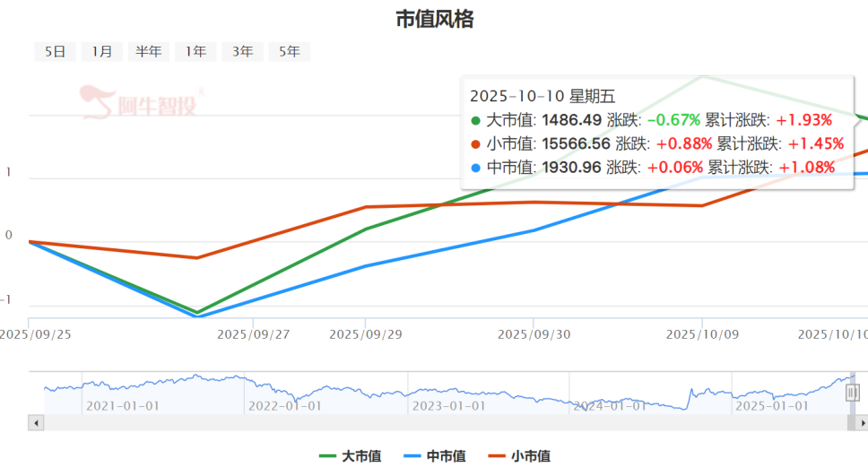Click the 3年 range option

[x=242, y=52]
